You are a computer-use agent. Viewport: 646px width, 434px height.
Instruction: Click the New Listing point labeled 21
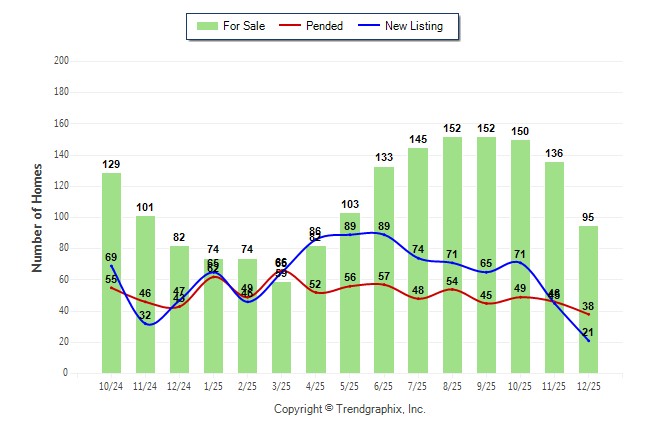click(588, 341)
